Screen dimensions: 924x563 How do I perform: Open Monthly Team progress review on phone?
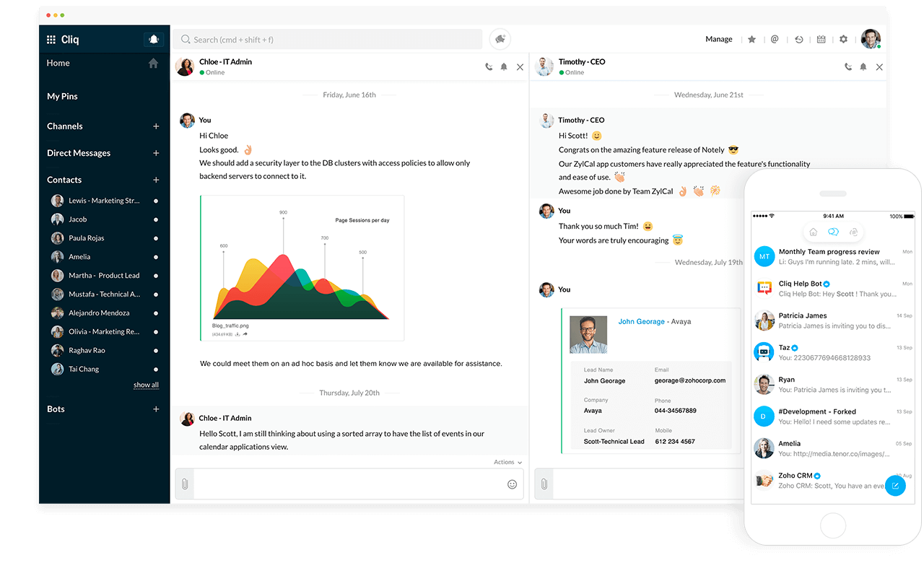(x=833, y=257)
